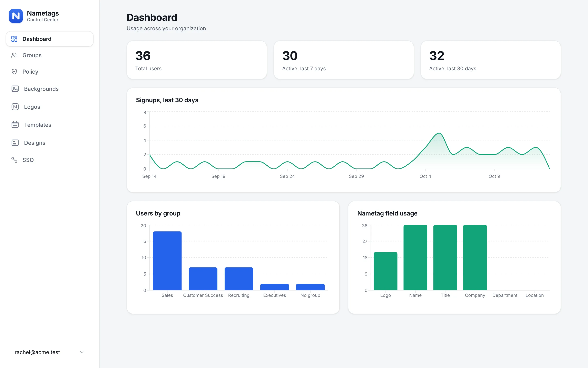Click the rachel@acme.test account label
This screenshot has height=368, width=588.
pos(37,352)
